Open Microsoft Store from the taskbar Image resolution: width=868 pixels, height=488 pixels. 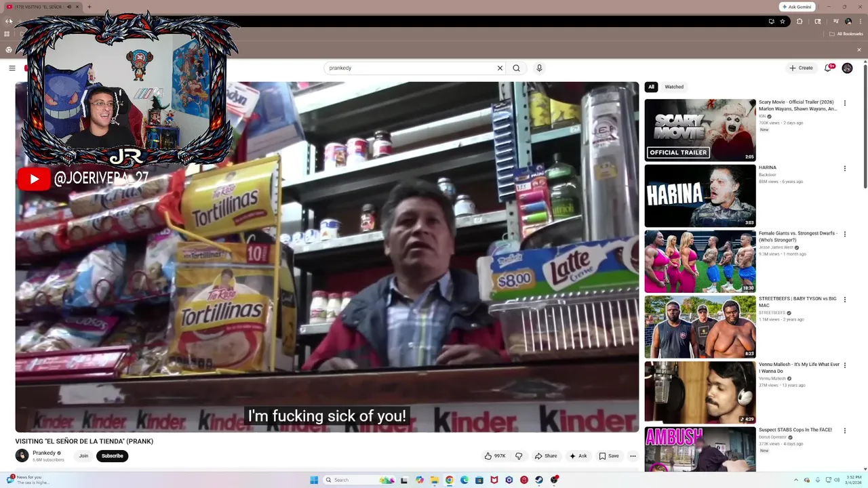[479, 480]
